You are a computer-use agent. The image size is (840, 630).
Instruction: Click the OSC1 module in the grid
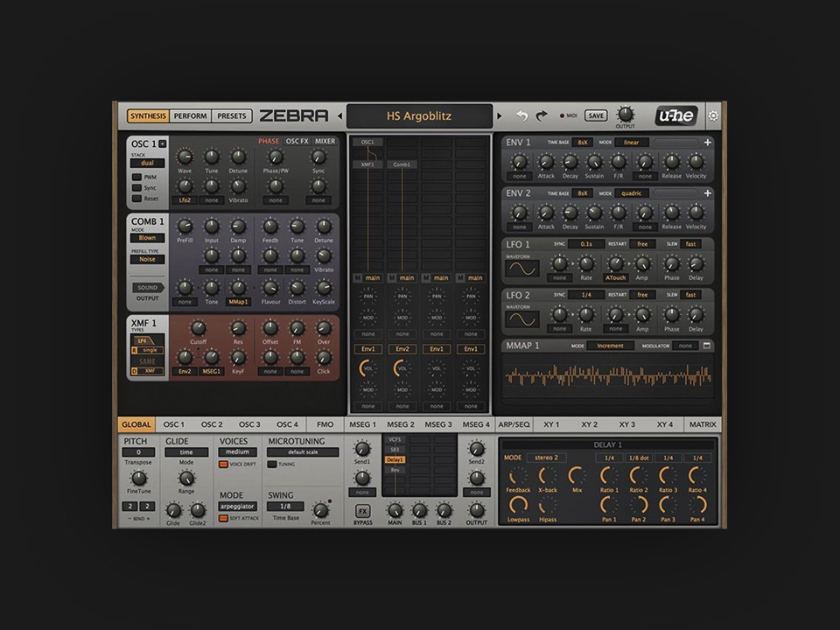(367, 143)
